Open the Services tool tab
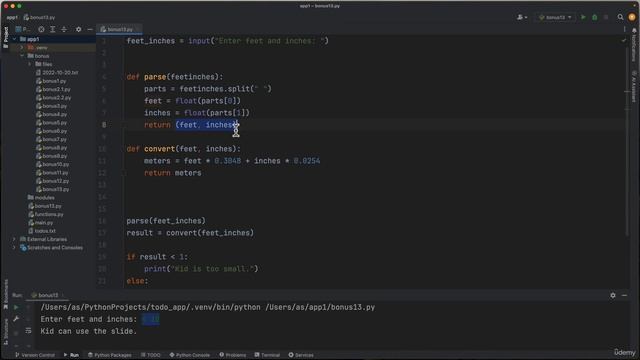The image size is (640, 360). pyautogui.click(x=301, y=355)
